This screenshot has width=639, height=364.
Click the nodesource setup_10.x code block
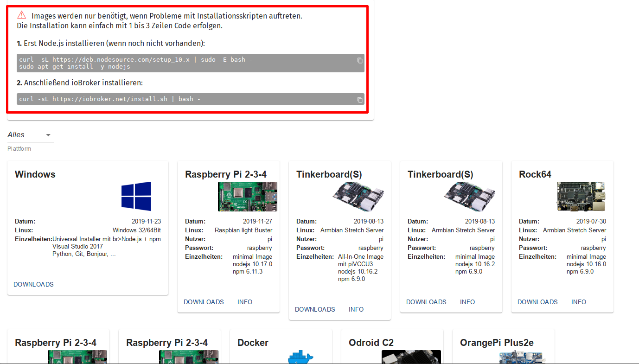191,63
